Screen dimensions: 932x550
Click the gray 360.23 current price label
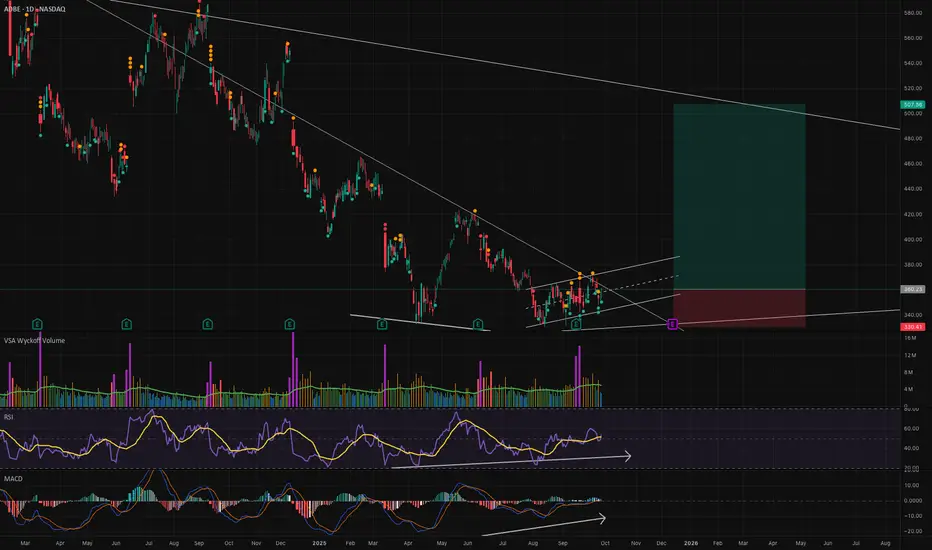coord(913,290)
